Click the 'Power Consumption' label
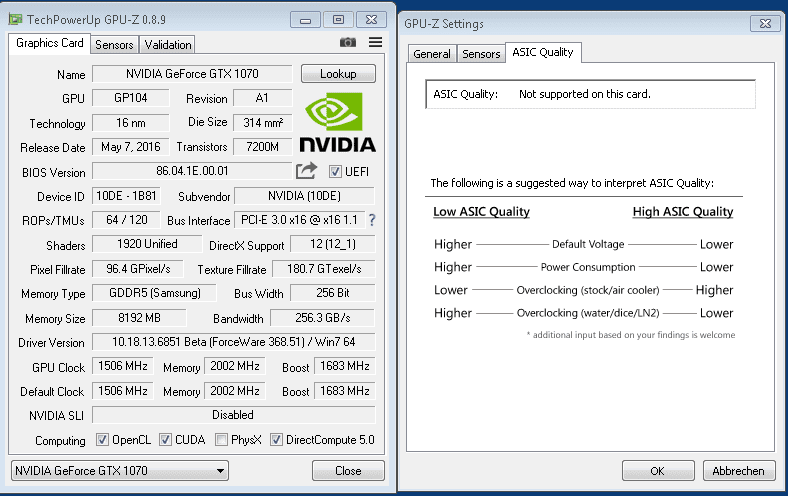This screenshot has height=496, width=788. tap(588, 267)
